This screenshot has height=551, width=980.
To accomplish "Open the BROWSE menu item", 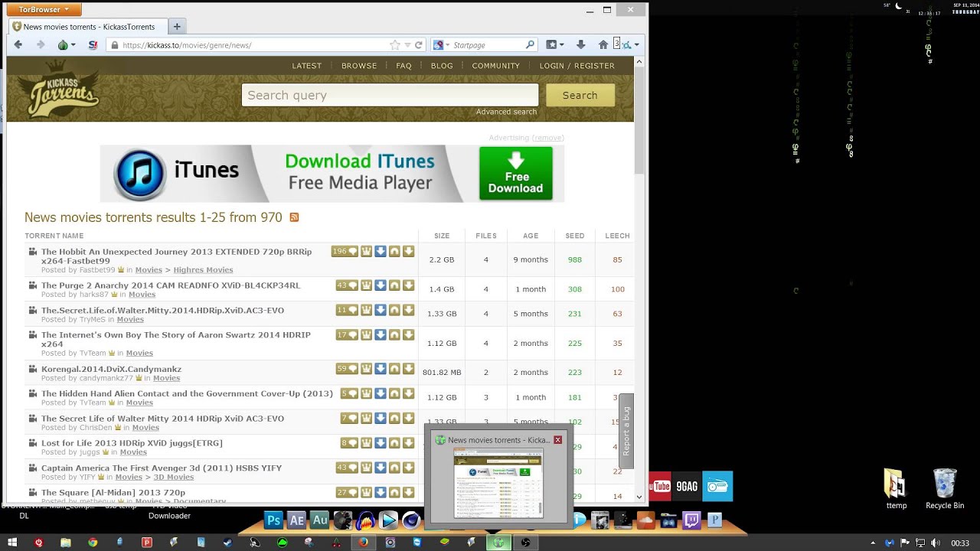I will point(359,66).
